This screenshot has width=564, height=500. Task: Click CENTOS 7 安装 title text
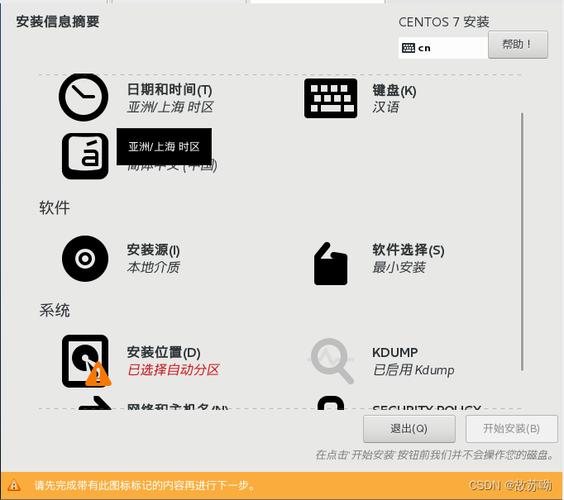pyautogui.click(x=444, y=22)
